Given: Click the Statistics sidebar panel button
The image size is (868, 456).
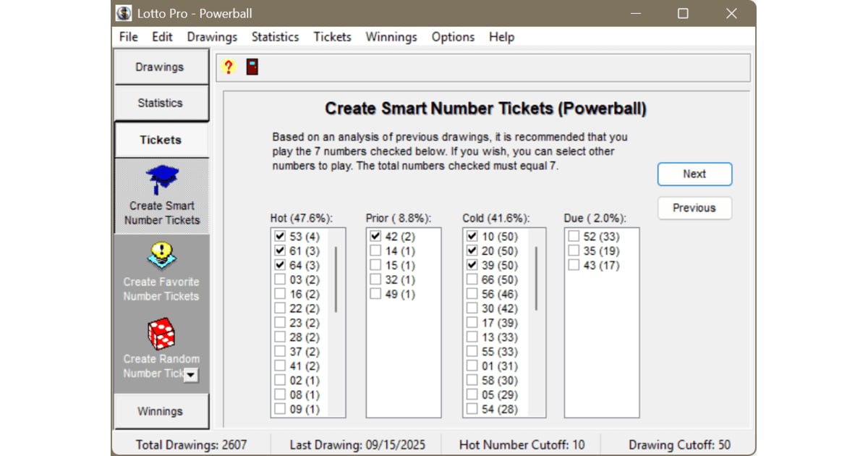Looking at the screenshot, I should tap(161, 103).
